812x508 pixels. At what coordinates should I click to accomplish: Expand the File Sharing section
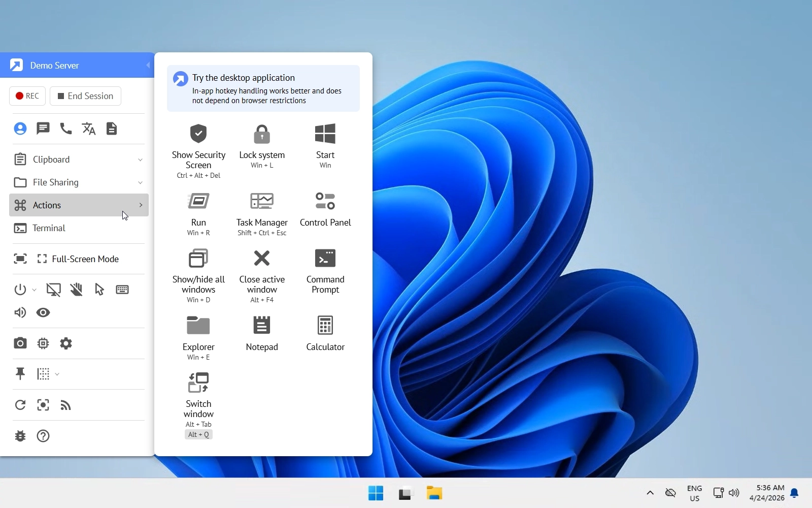coord(79,182)
